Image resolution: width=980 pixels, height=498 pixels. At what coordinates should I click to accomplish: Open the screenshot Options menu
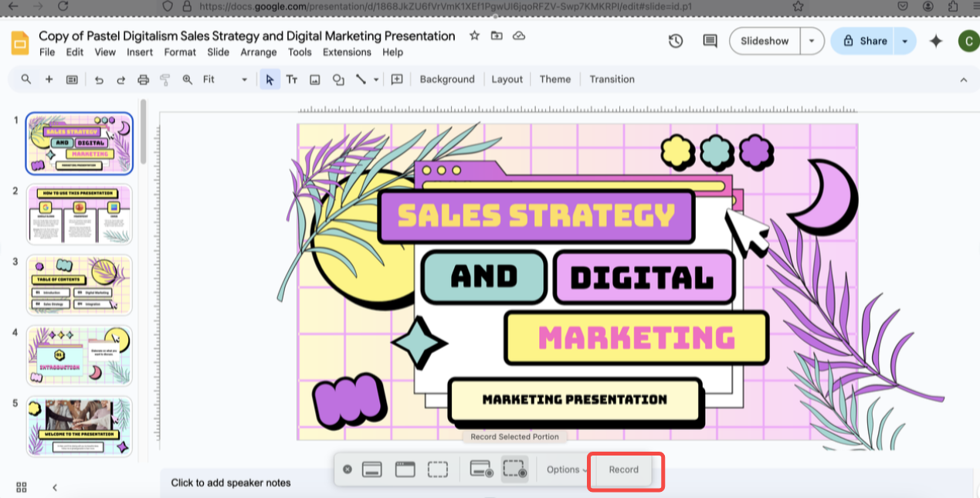click(566, 469)
